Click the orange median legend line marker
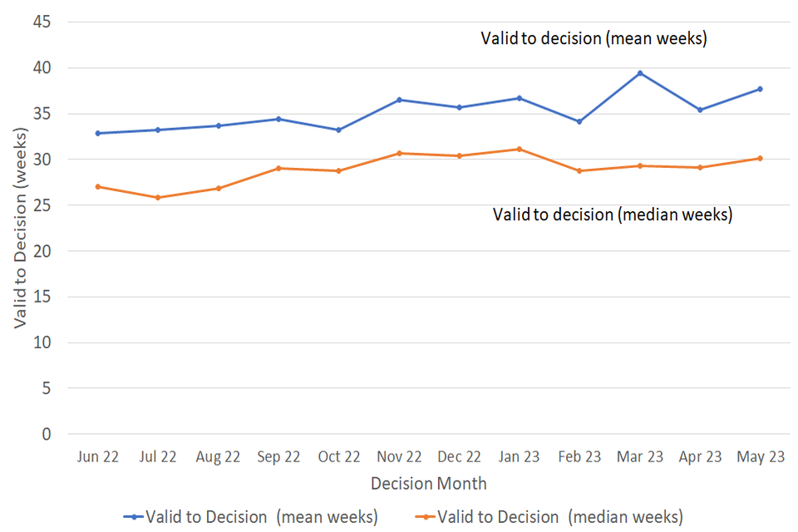Image resolution: width=798 pixels, height=532 pixels. (x=425, y=516)
